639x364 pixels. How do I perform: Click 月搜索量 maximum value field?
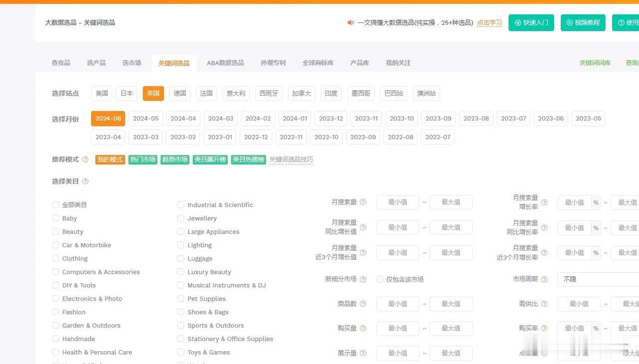point(451,202)
